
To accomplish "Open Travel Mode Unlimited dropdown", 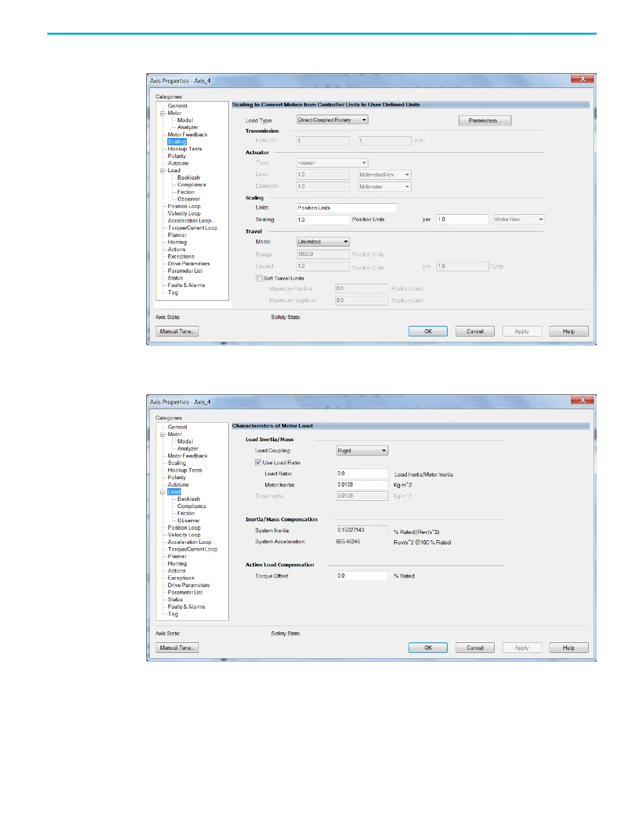I will point(323,242).
